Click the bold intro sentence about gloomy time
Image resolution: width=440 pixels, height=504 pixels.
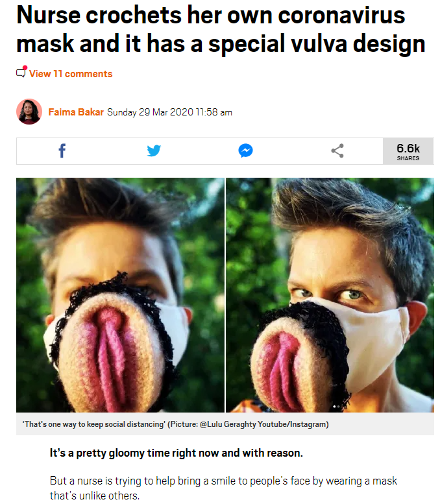tap(177, 453)
